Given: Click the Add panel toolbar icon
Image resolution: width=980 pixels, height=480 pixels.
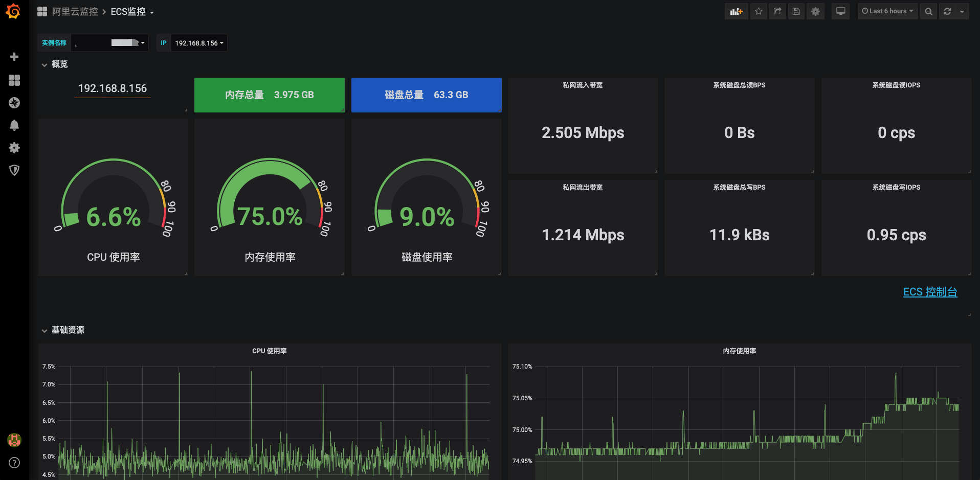Looking at the screenshot, I should 736,11.
